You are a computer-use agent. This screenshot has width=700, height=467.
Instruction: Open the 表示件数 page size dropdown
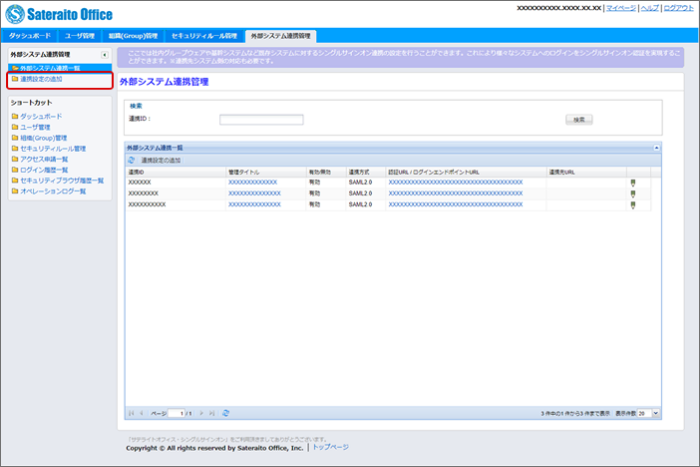pos(653,412)
